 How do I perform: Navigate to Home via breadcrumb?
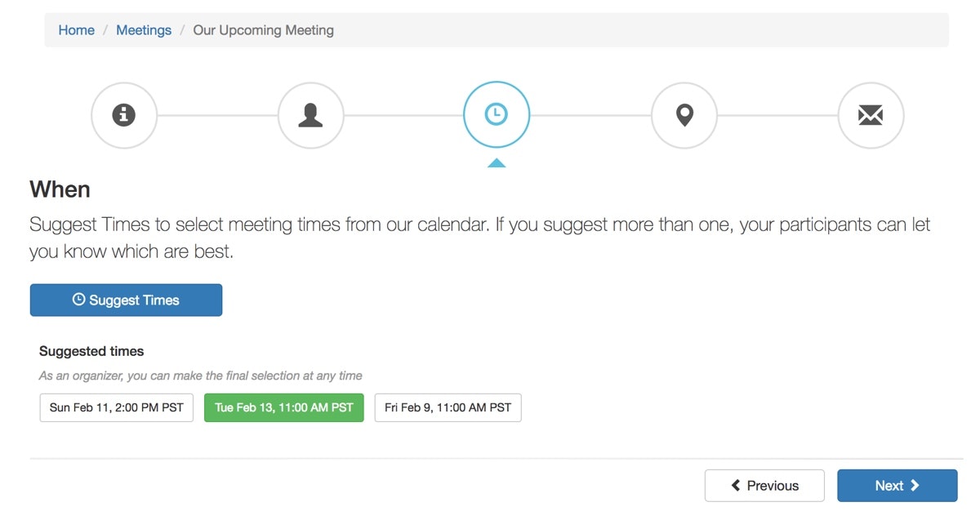[x=76, y=29]
